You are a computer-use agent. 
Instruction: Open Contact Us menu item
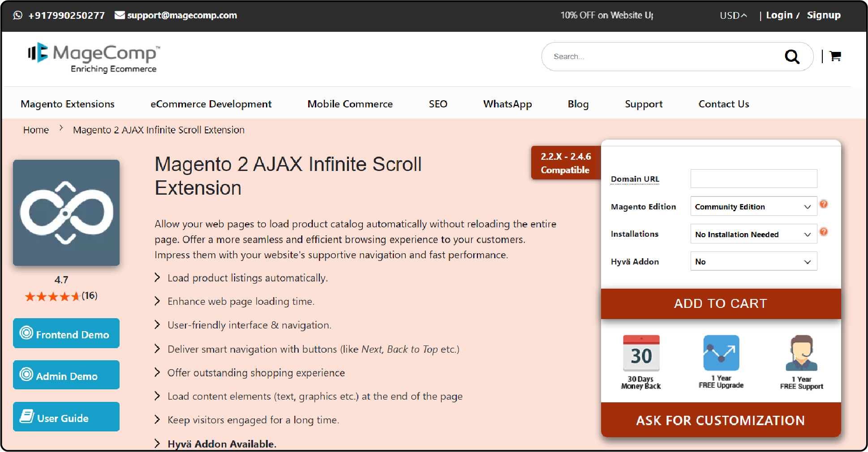[x=724, y=104]
